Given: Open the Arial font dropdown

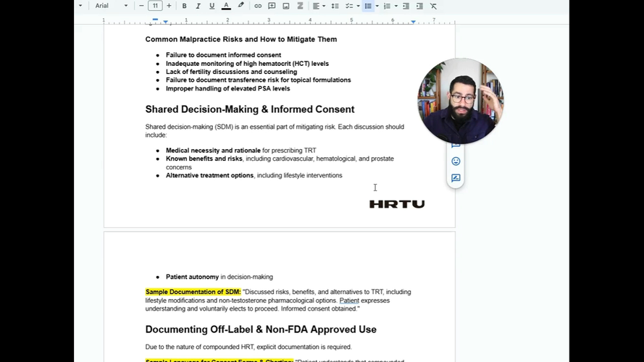Looking at the screenshot, I should 111,6.
